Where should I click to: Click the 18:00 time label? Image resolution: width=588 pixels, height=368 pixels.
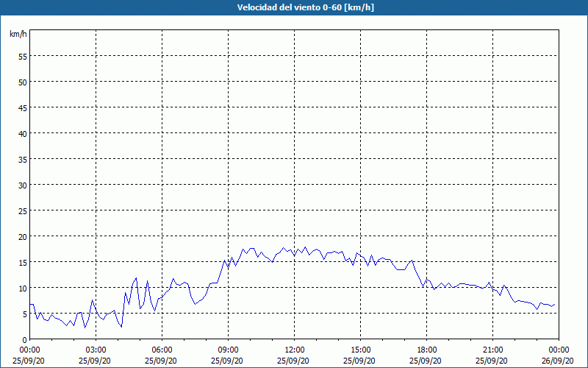(x=427, y=350)
